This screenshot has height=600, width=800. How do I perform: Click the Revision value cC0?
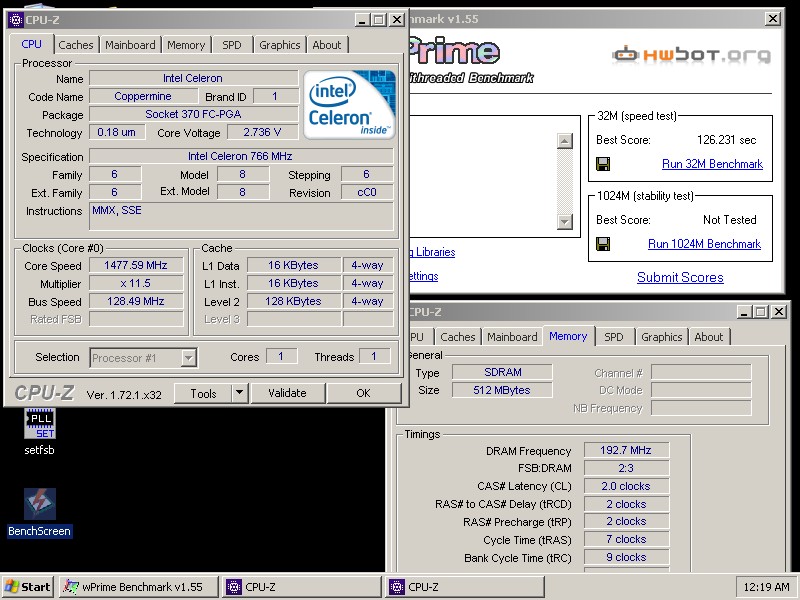point(367,192)
